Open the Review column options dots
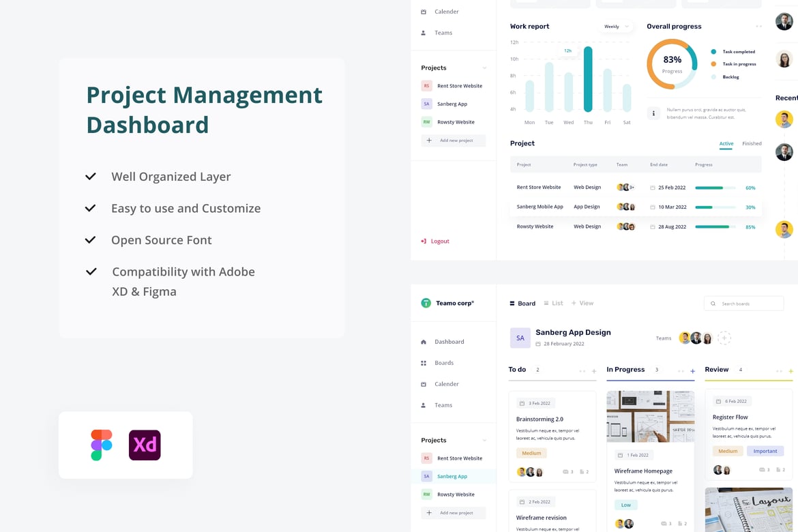 [779, 371]
